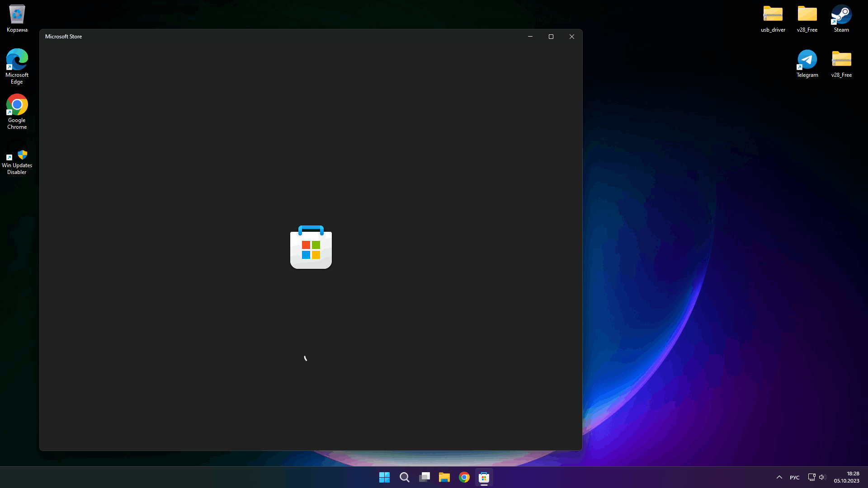Close the Microsoft Store window
This screenshot has height=488, width=868.
tap(572, 37)
